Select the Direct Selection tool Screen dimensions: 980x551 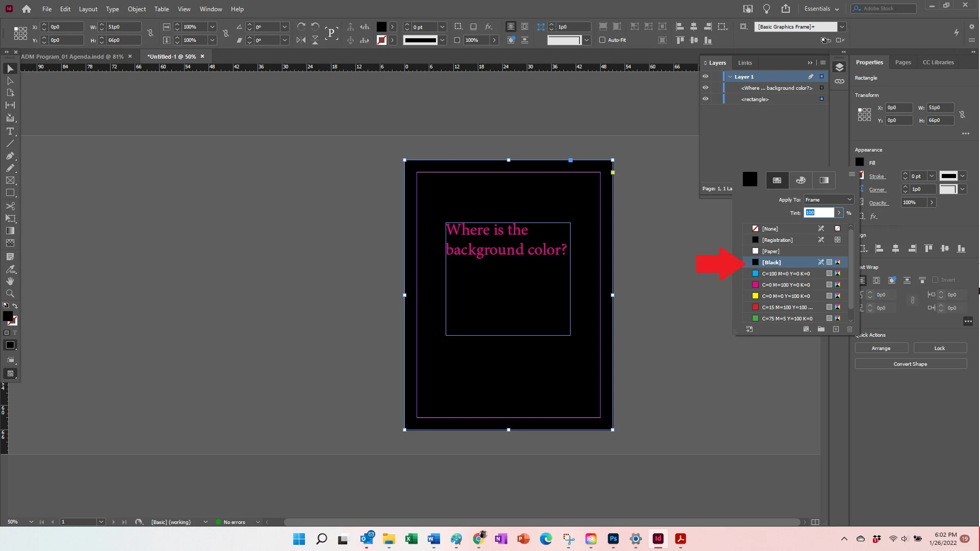10,81
